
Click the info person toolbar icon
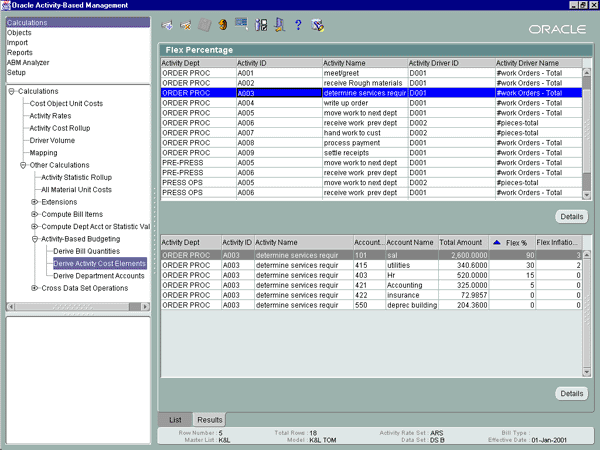(261, 24)
